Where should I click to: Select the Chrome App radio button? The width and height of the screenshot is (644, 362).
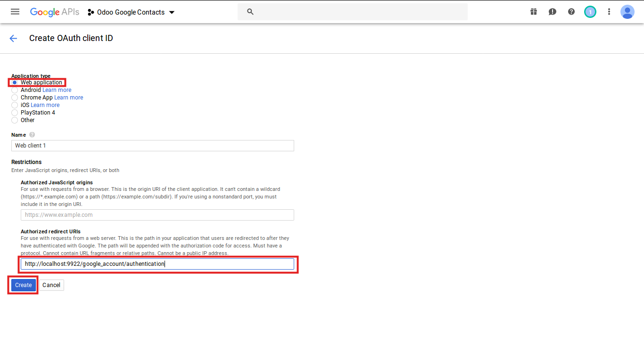pyautogui.click(x=15, y=98)
